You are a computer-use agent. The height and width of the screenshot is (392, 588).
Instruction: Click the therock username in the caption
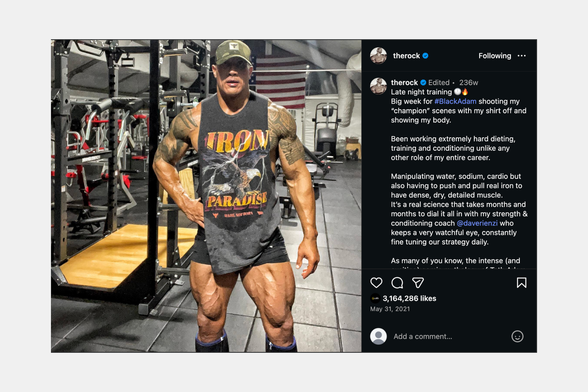click(x=404, y=83)
